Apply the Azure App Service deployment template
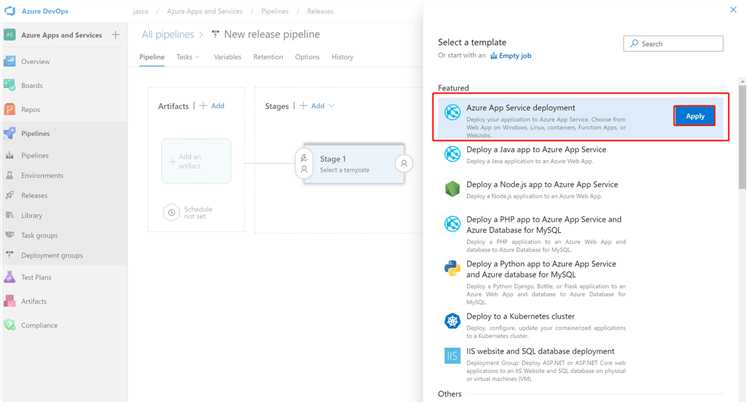Viewport: 747px width, 403px height. pos(695,116)
